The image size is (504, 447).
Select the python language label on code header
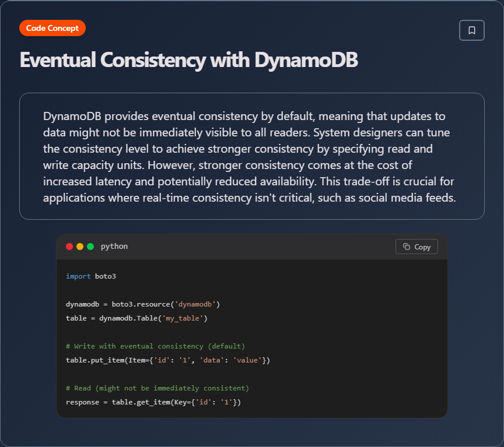click(114, 246)
